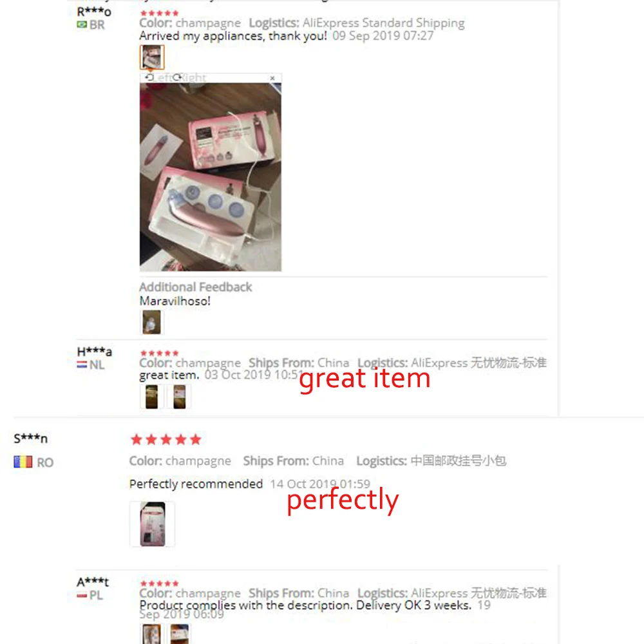This screenshot has height=644, width=644.
Task: Click S***n's five-star rating
Action: (x=166, y=439)
